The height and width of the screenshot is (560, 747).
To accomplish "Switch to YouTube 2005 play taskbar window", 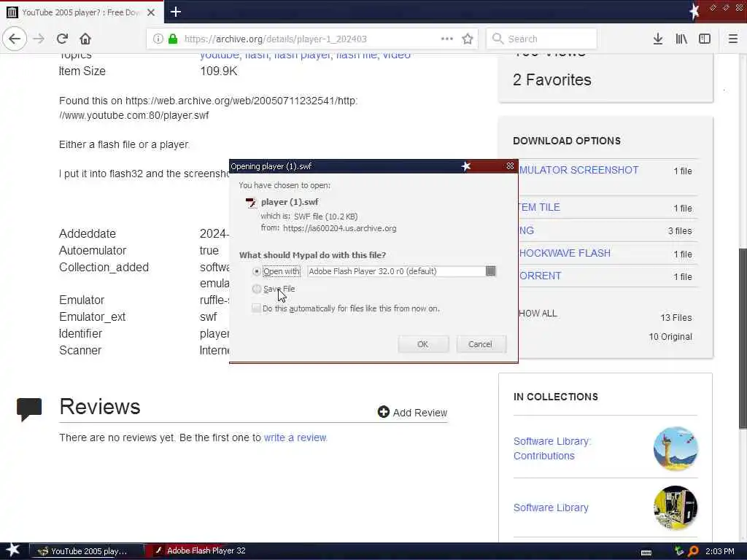I will tap(86, 551).
